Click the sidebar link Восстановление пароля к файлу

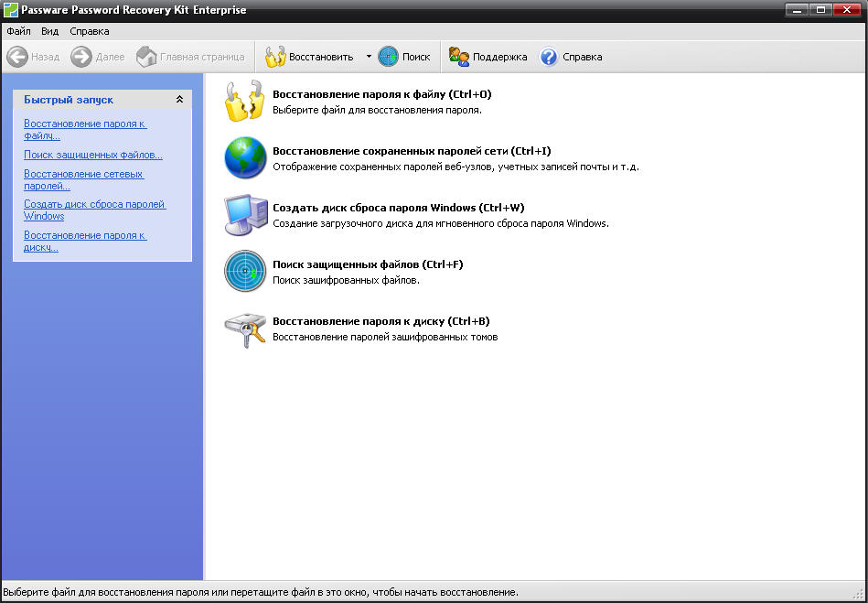85,130
